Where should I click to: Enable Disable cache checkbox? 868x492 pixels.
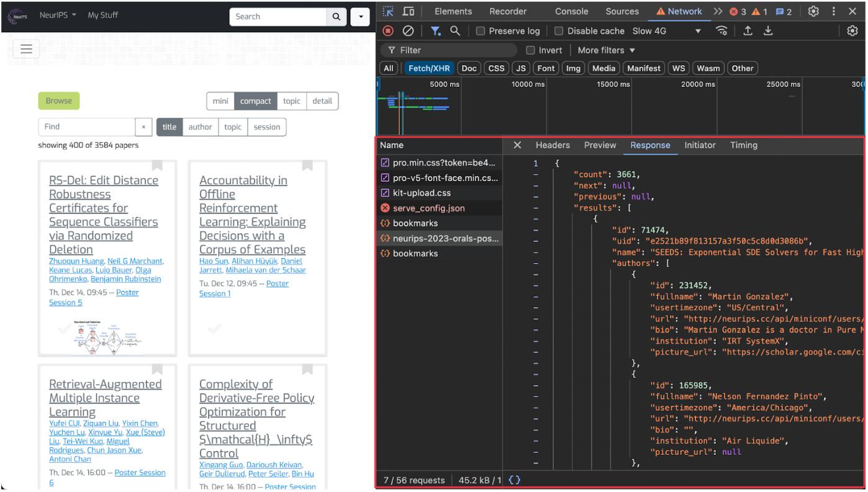(x=559, y=31)
